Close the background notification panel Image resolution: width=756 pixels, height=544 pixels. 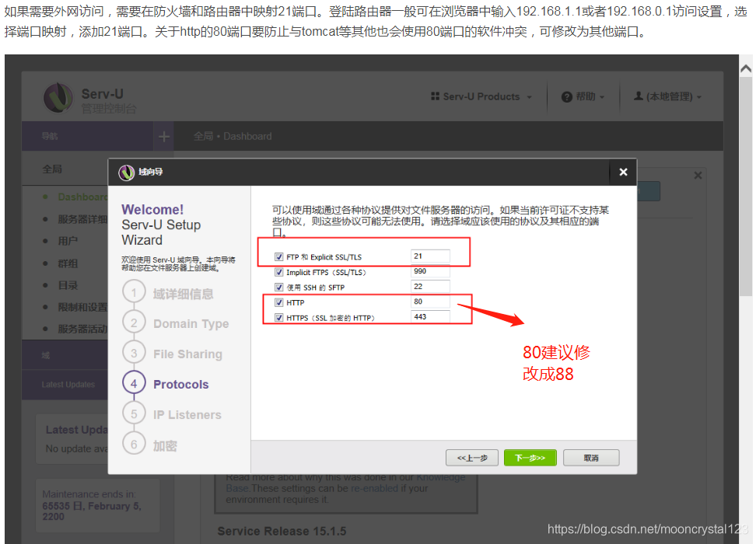point(698,176)
